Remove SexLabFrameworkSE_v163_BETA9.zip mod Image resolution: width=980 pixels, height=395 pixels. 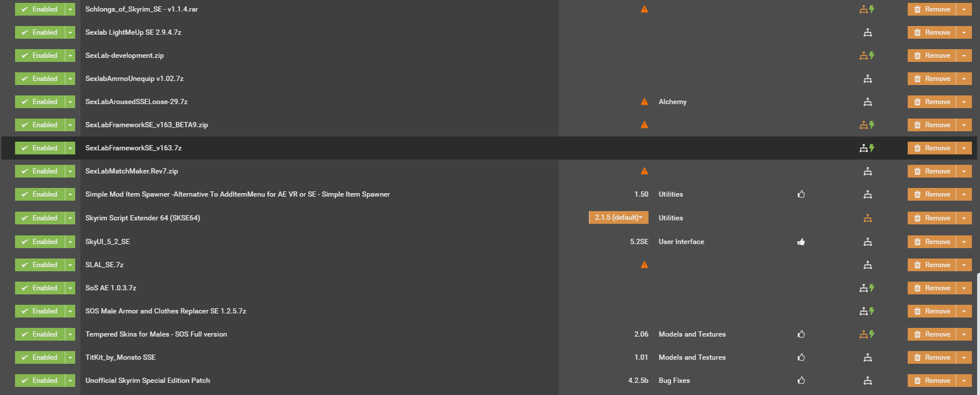point(931,125)
